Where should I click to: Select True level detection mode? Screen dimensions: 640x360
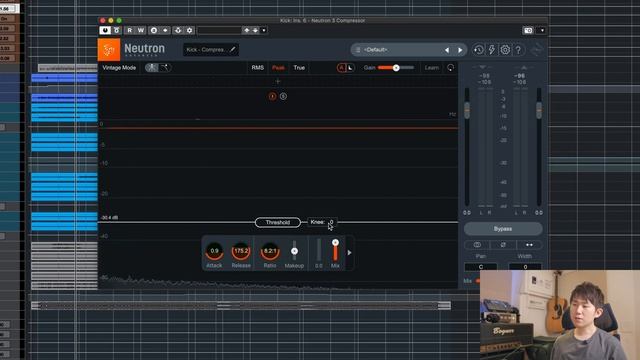point(299,68)
